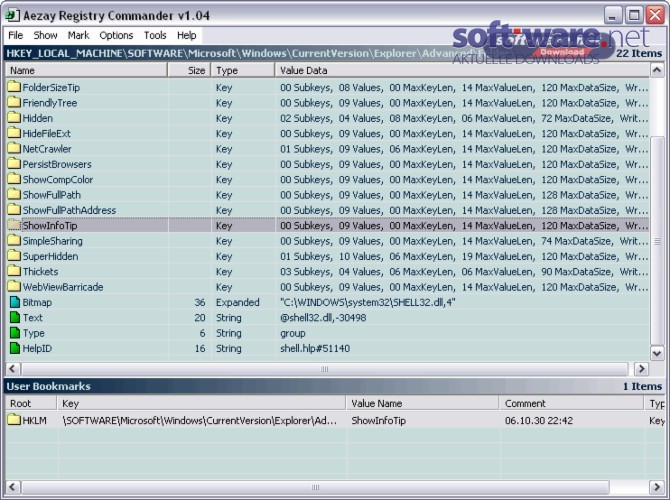Click the '@shell32.dll,-30498' value data
Viewport: 670px width, 500px height.
tap(323, 318)
